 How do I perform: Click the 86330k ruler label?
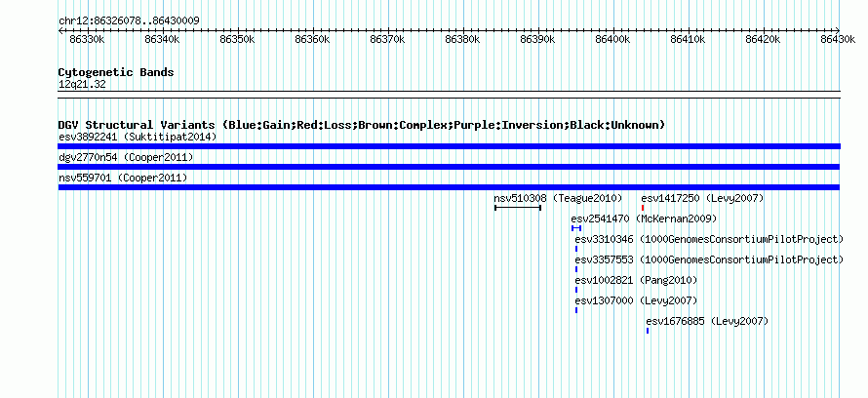(88, 39)
